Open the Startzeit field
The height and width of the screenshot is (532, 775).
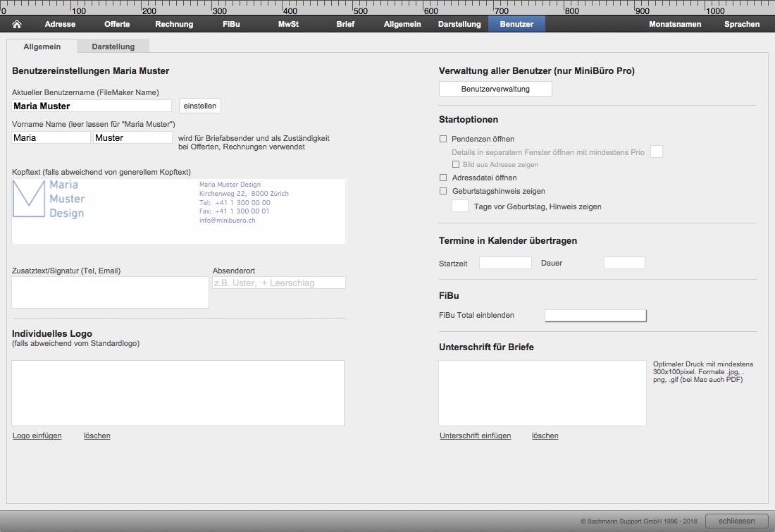[505, 263]
